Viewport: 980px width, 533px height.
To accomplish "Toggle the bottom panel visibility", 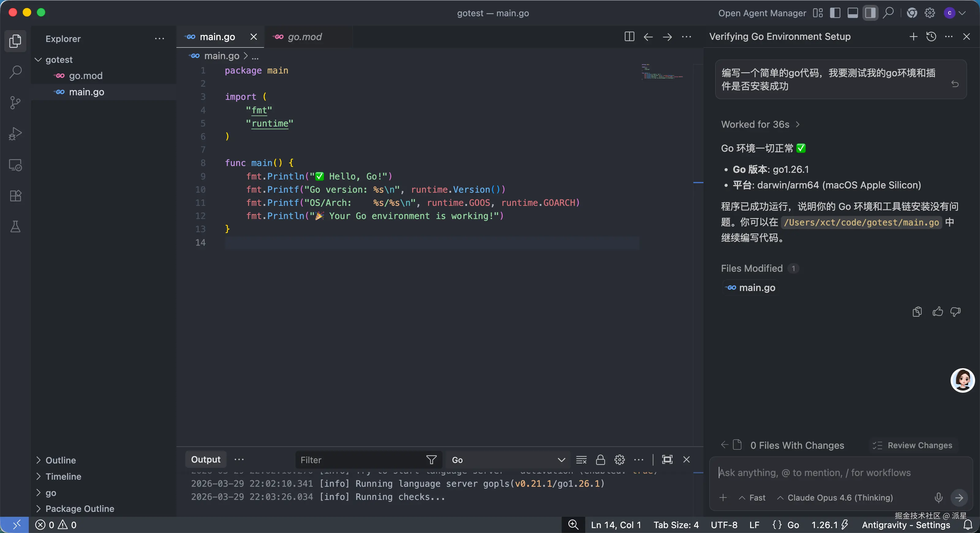I will pos(853,13).
